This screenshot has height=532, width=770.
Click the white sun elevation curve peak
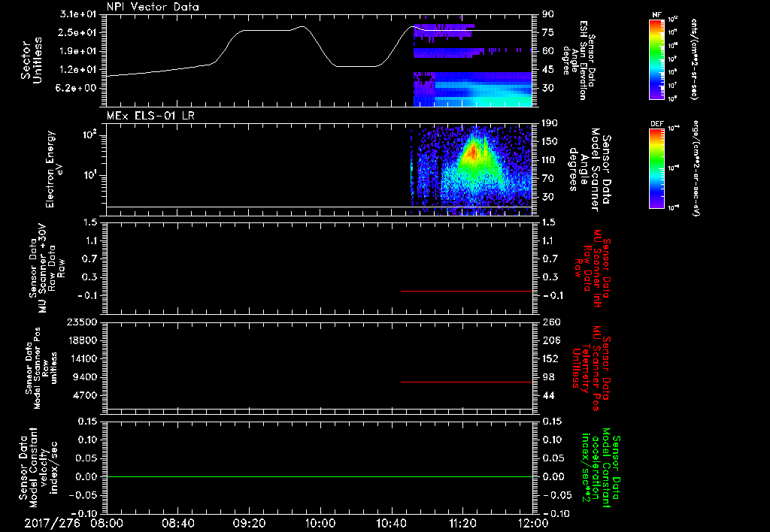(302, 27)
